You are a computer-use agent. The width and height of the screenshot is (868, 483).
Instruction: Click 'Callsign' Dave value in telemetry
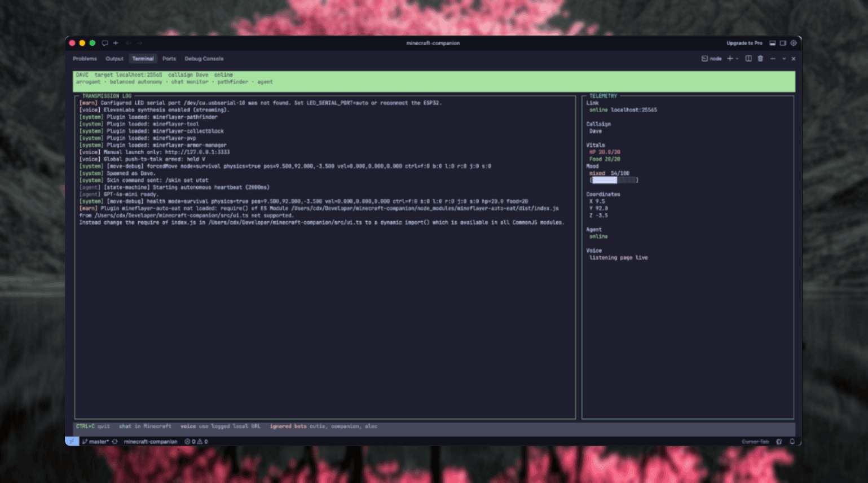pos(596,131)
